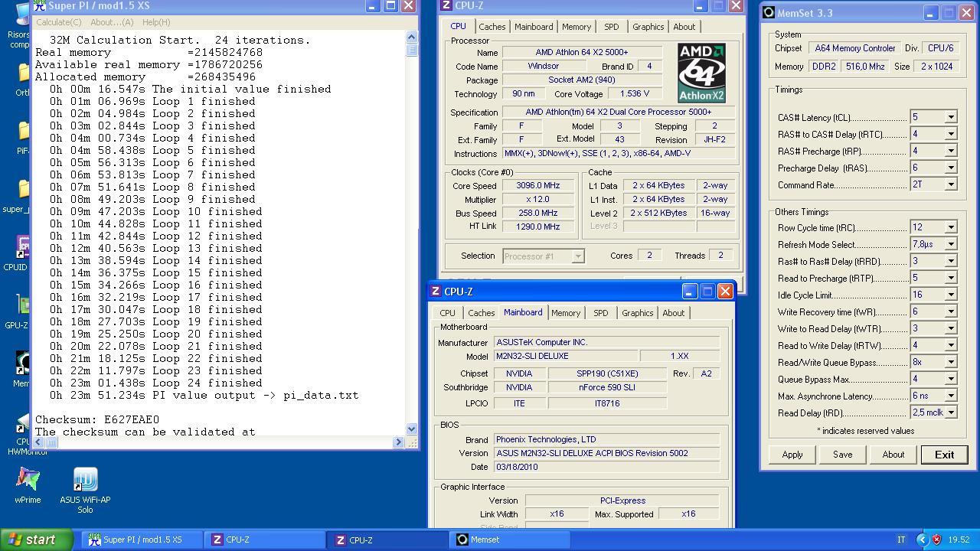980x551 pixels.
Task: Open the wPrime desktop icon
Action: coord(28,485)
